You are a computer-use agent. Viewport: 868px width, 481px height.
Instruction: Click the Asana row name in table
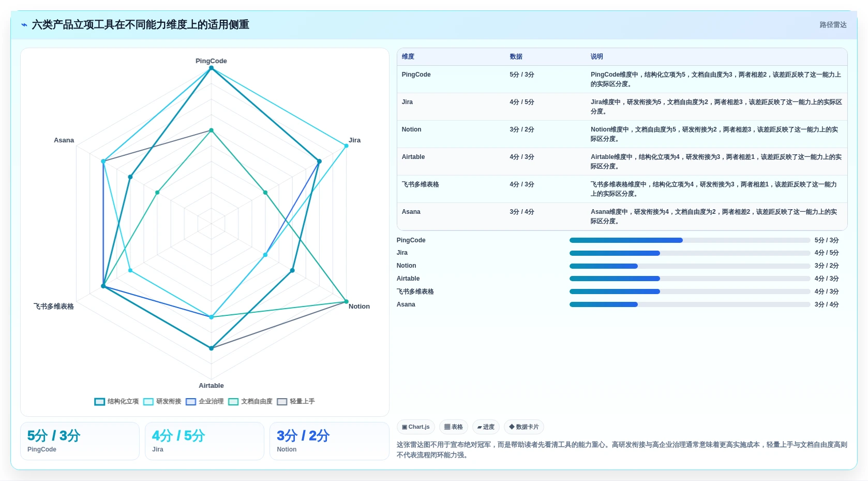pyautogui.click(x=411, y=212)
